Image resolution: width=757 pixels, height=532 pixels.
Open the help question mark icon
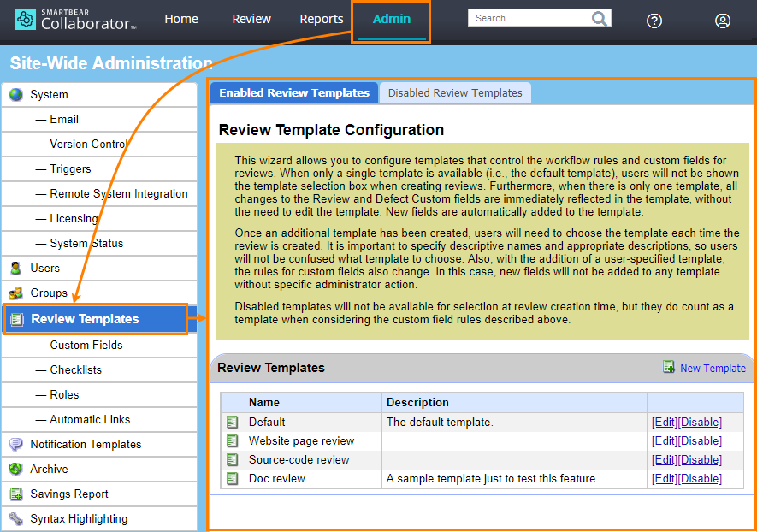[654, 21]
